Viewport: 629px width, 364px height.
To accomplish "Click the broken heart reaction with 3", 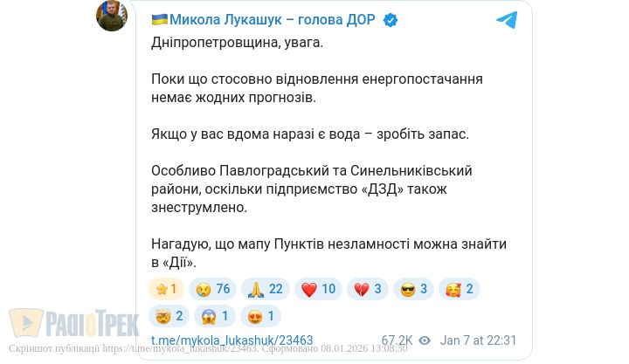I will tap(368, 289).
